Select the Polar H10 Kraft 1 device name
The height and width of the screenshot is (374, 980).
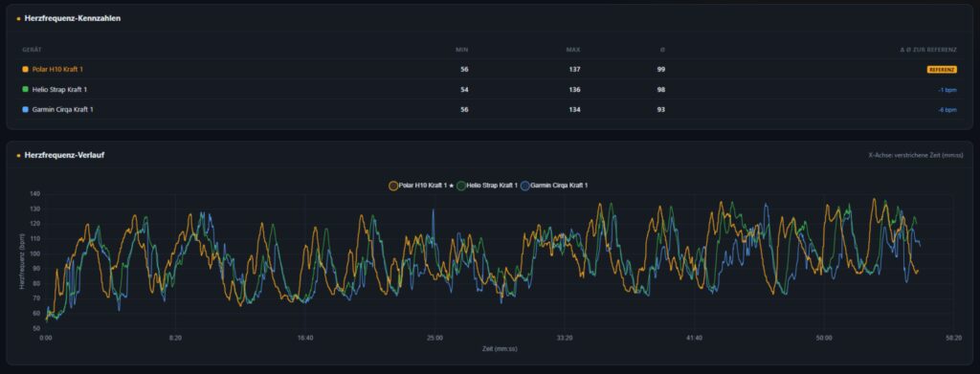[57, 69]
